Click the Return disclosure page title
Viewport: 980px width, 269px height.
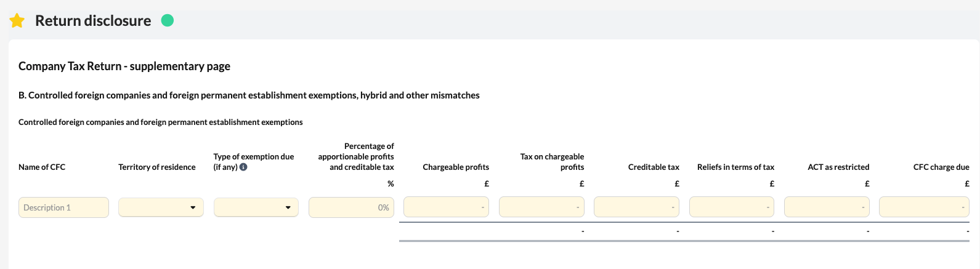point(93,21)
